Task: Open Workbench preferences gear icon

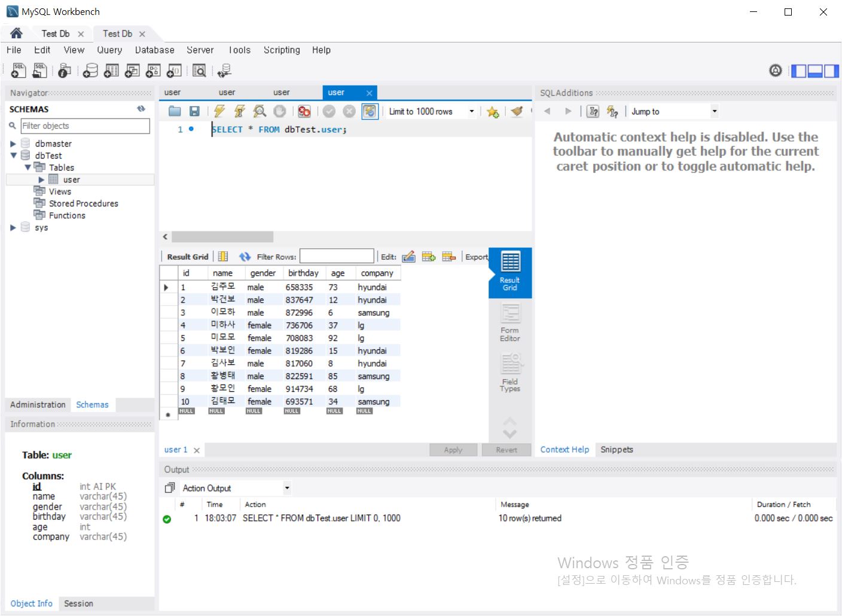Action: (x=776, y=71)
